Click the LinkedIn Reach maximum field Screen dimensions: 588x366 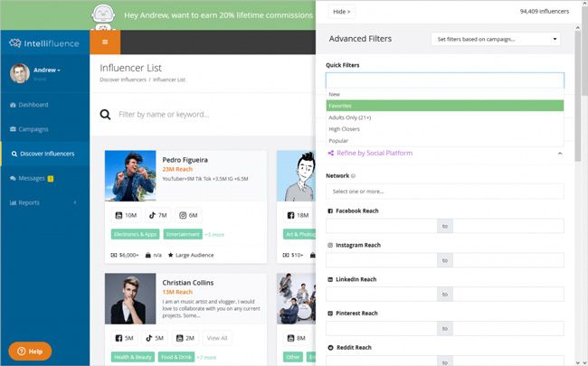(x=508, y=295)
